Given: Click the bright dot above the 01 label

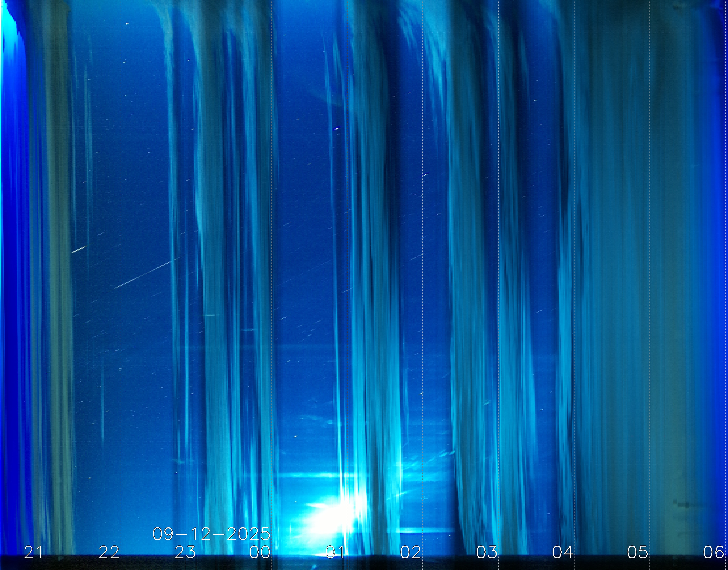Looking at the screenshot, I should pyautogui.click(x=337, y=128).
